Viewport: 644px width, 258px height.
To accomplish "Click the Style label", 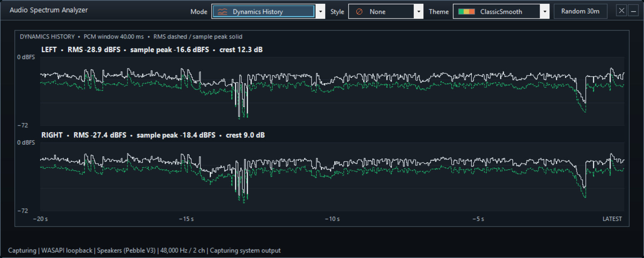I will coord(337,12).
